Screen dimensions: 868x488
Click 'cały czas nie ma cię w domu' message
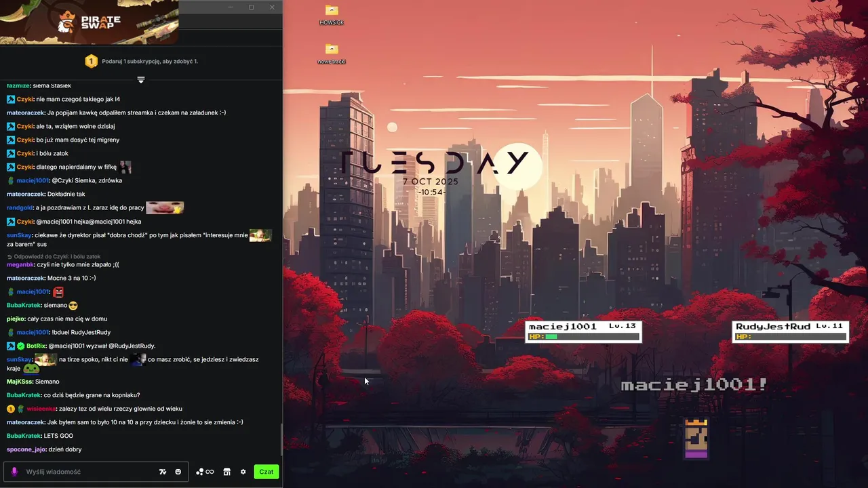point(67,319)
